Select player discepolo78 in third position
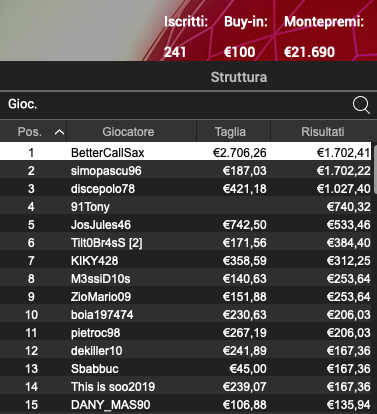Viewport: 377px width, 414px height. click(x=186, y=189)
